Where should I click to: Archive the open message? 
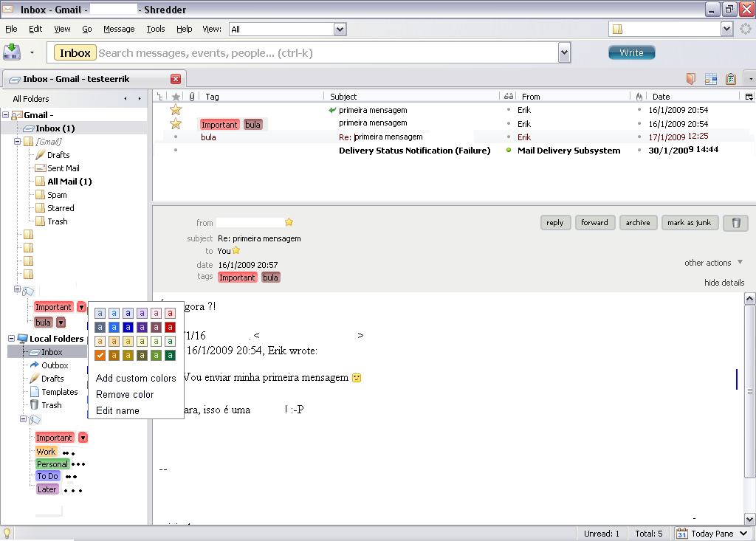point(638,223)
